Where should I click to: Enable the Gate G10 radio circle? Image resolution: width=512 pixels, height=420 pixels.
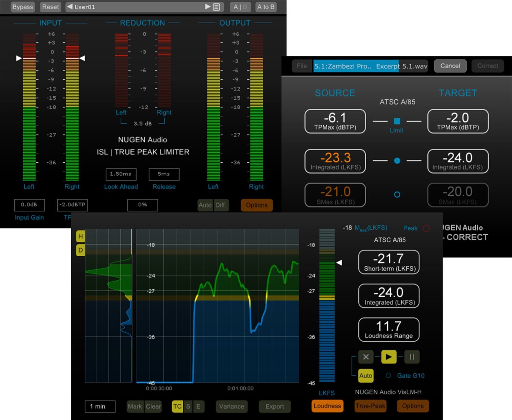(389, 375)
